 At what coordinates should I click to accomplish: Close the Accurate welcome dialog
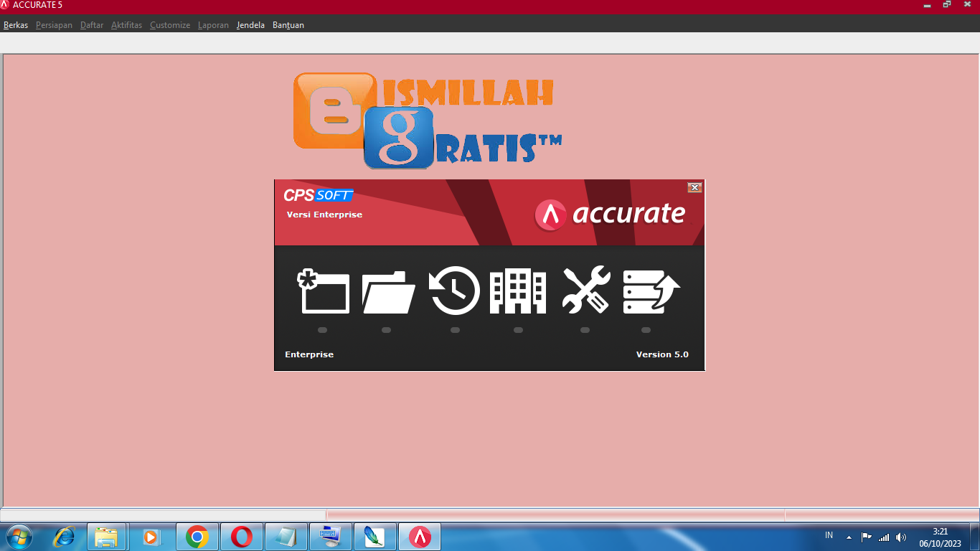coord(694,187)
